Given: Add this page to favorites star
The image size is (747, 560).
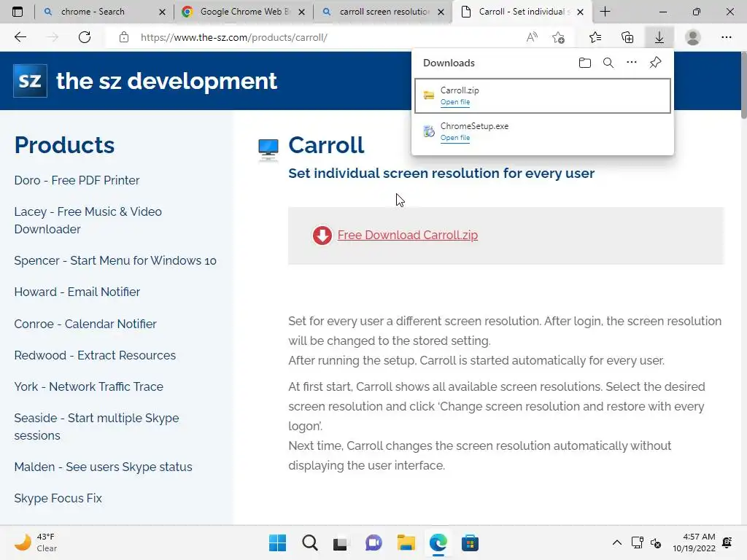Looking at the screenshot, I should coord(558,37).
